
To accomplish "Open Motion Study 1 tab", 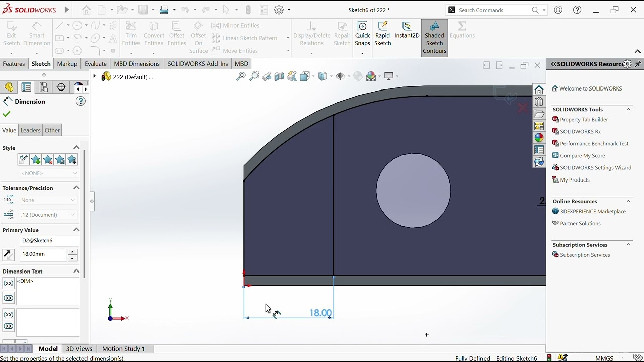I will [x=123, y=349].
